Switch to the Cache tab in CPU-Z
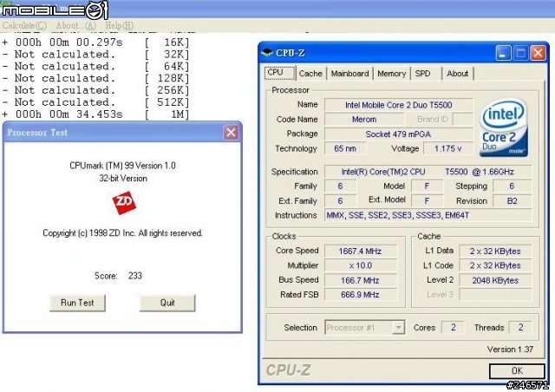 point(310,74)
